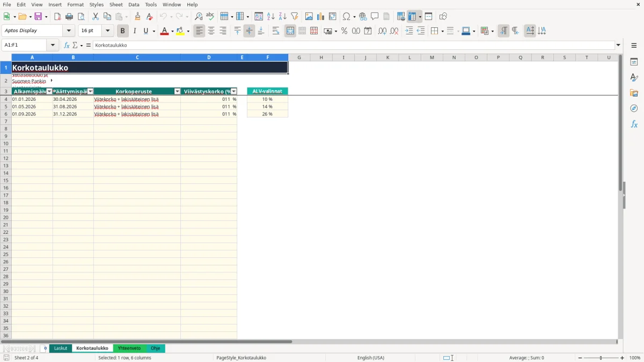The image size is (644, 362).
Task: Add a decimal place
Action: (382, 31)
